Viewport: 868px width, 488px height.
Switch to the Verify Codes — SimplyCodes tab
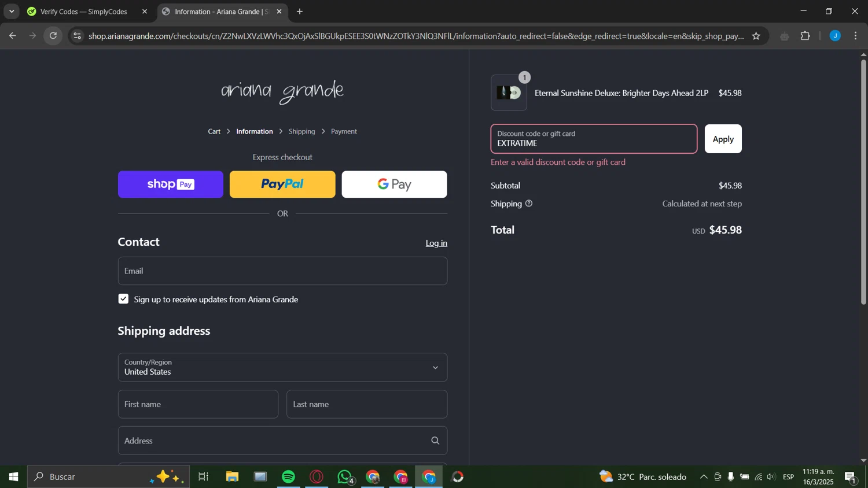click(83, 12)
